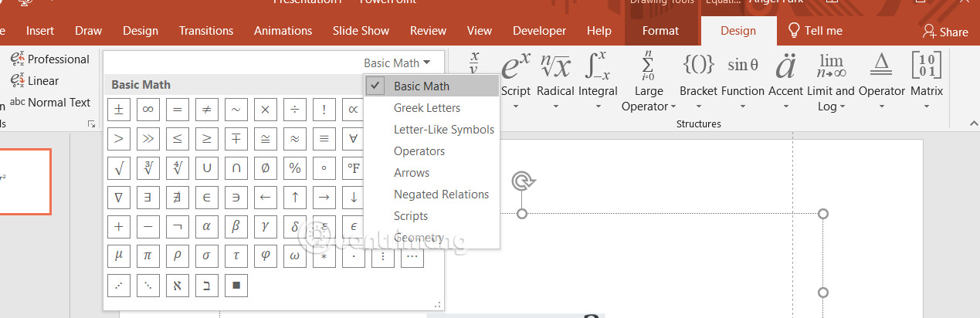Insert the pi symbol
Screen dimensions: 980x318
148,255
